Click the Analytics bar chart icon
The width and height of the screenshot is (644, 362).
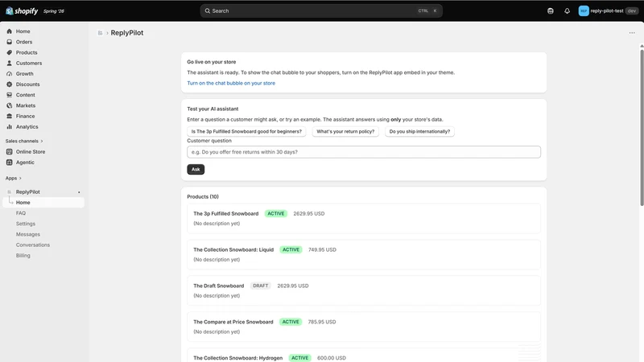[x=10, y=127]
